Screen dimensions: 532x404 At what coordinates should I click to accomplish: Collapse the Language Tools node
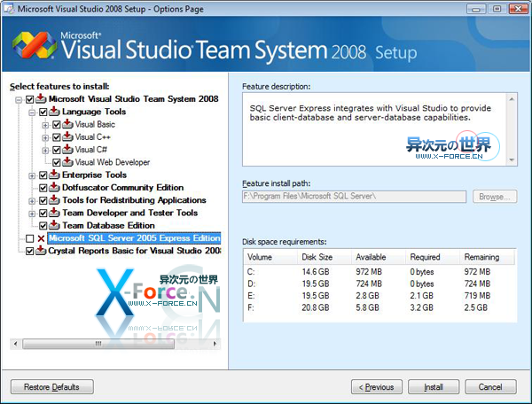click(x=32, y=113)
